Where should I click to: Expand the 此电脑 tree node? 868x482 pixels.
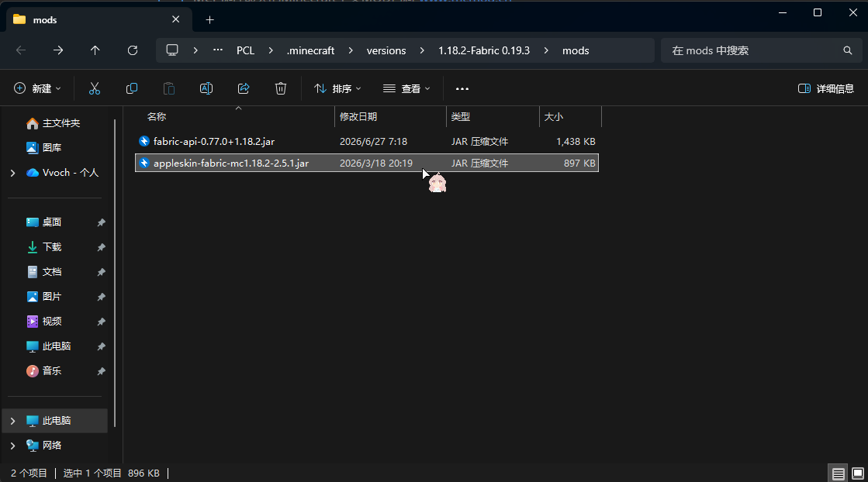click(12, 422)
